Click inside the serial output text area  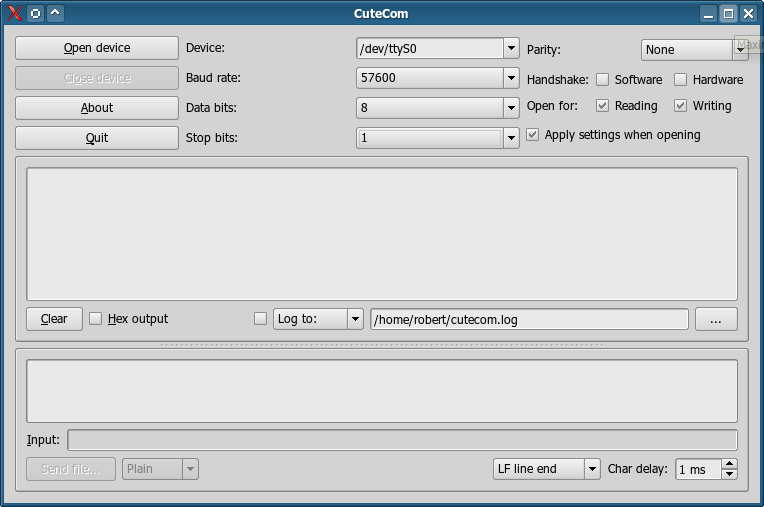point(382,234)
